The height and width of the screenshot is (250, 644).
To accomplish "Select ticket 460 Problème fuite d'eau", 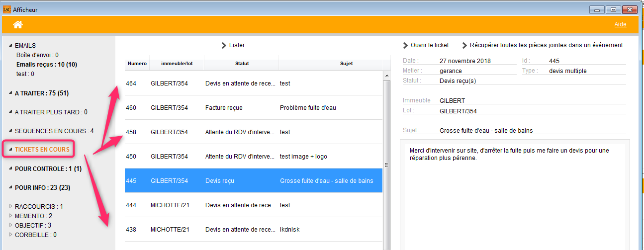I will (254, 108).
